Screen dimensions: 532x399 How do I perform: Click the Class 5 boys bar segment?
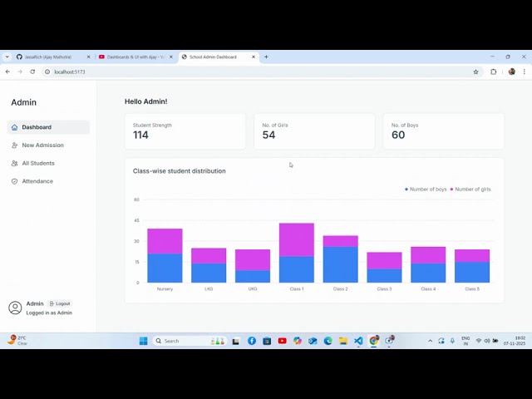(x=472, y=272)
